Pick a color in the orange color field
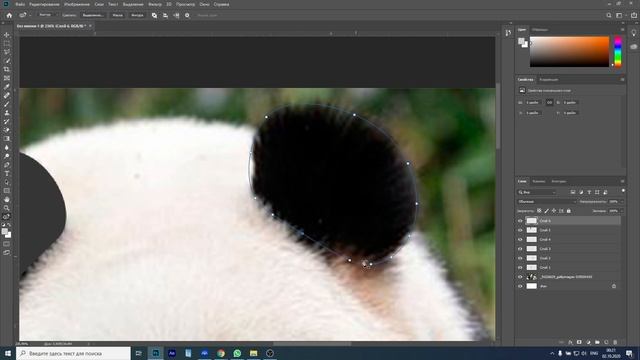This screenshot has height=360, width=640. pyautogui.click(x=569, y=51)
